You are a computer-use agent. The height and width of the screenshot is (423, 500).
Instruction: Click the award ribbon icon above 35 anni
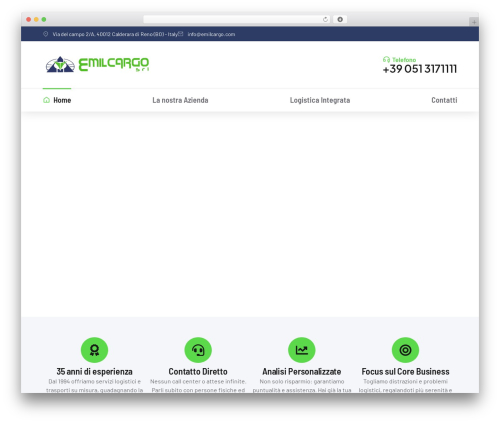coord(94,350)
